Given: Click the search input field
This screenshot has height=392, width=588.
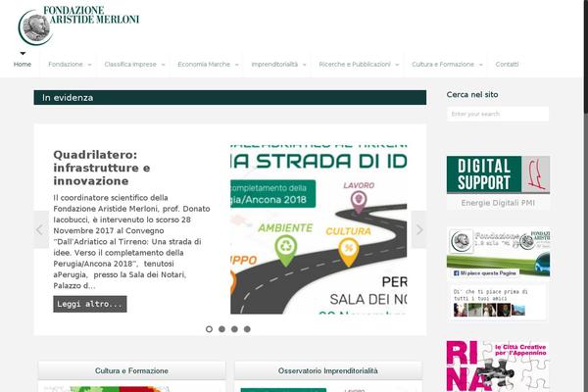Looking at the screenshot, I should tap(498, 114).
